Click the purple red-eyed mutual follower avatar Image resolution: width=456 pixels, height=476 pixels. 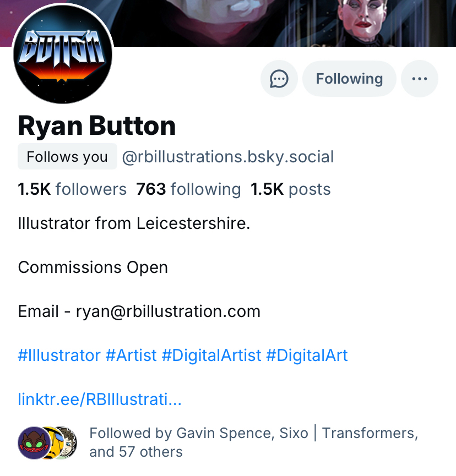tap(31, 442)
